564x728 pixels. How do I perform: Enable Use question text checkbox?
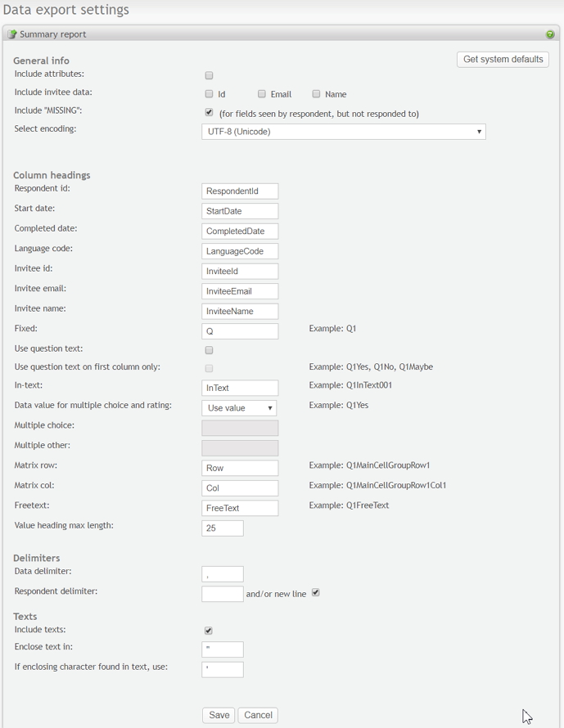209,350
